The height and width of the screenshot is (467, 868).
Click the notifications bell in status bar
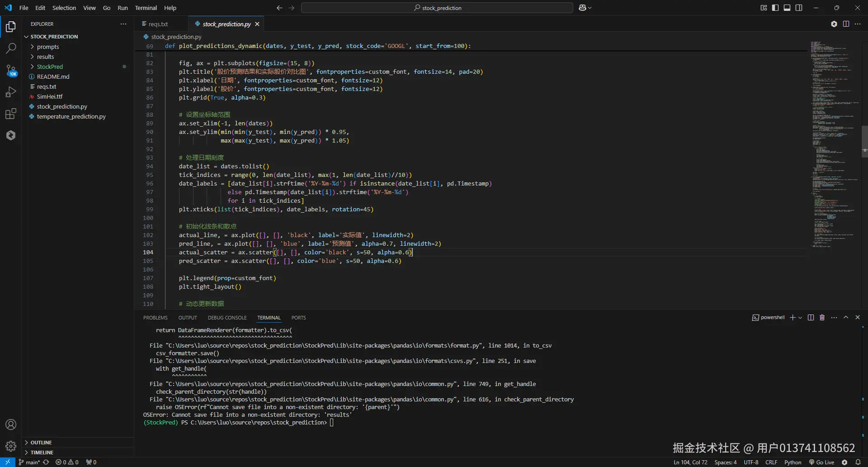click(858, 462)
